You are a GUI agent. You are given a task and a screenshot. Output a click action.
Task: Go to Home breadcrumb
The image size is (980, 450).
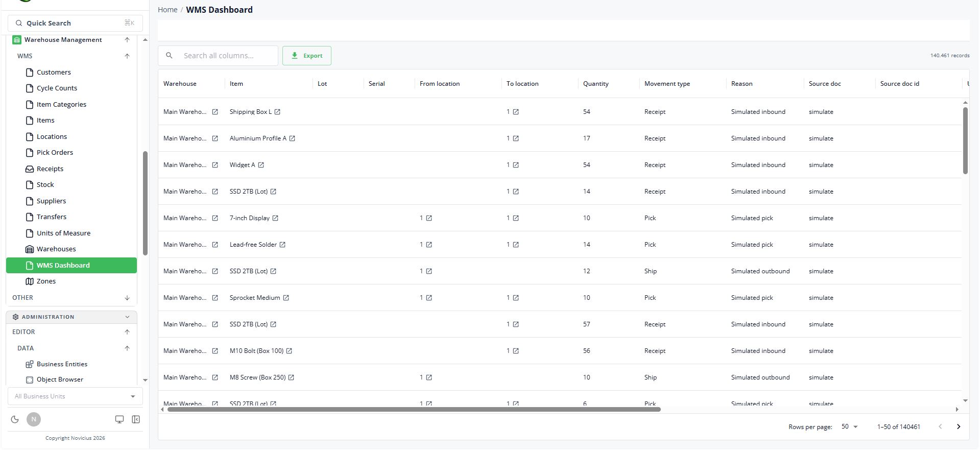click(x=168, y=10)
